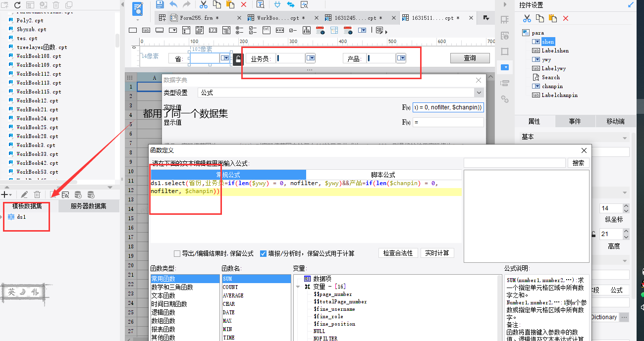Refresh the template file list
The width and height of the screenshot is (644, 341).
point(17,4)
